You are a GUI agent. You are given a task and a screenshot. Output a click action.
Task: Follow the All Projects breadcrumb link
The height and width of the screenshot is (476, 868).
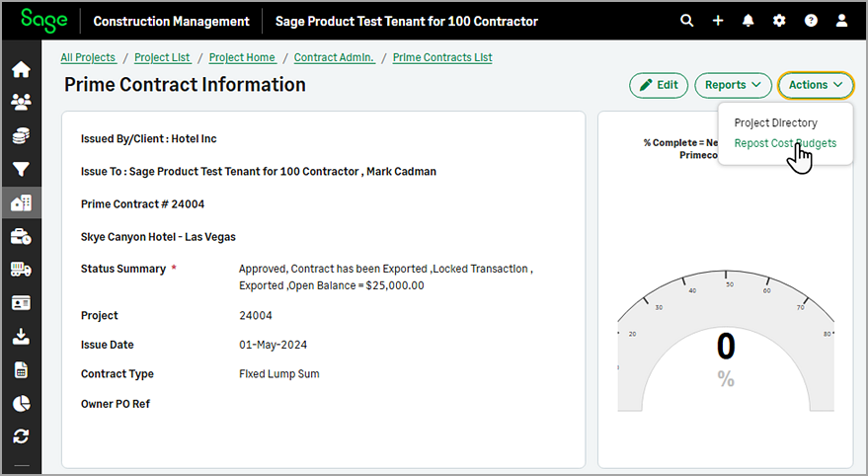tap(89, 57)
